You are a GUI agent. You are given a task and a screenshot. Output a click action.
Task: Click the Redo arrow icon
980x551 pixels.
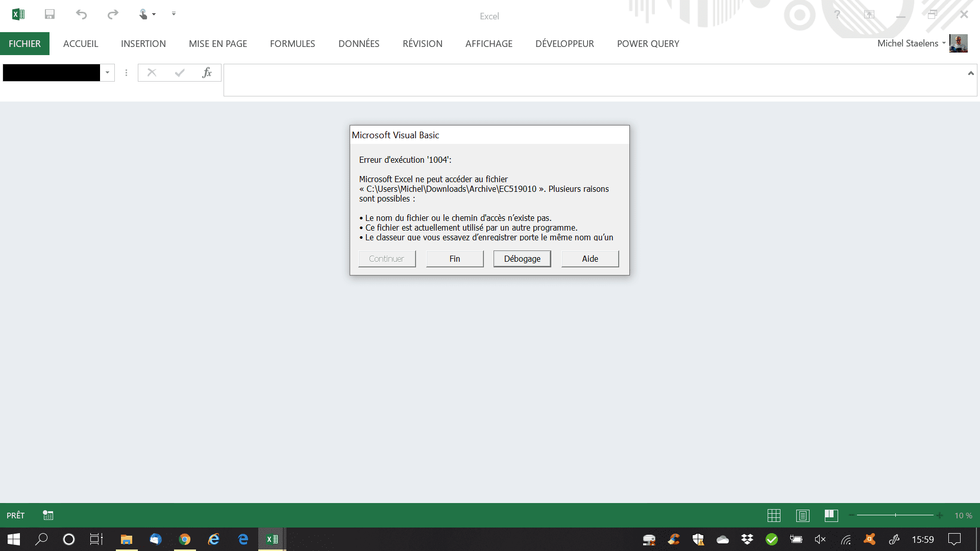pyautogui.click(x=113, y=14)
